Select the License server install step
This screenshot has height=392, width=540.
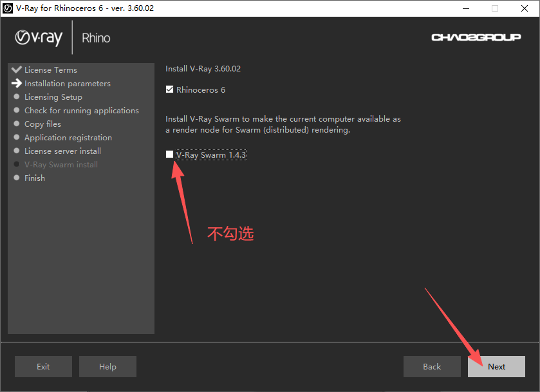pos(62,151)
